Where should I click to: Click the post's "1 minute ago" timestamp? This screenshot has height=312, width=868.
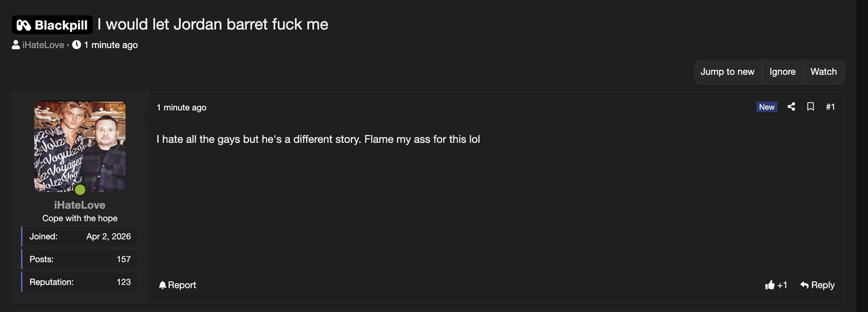pos(181,107)
